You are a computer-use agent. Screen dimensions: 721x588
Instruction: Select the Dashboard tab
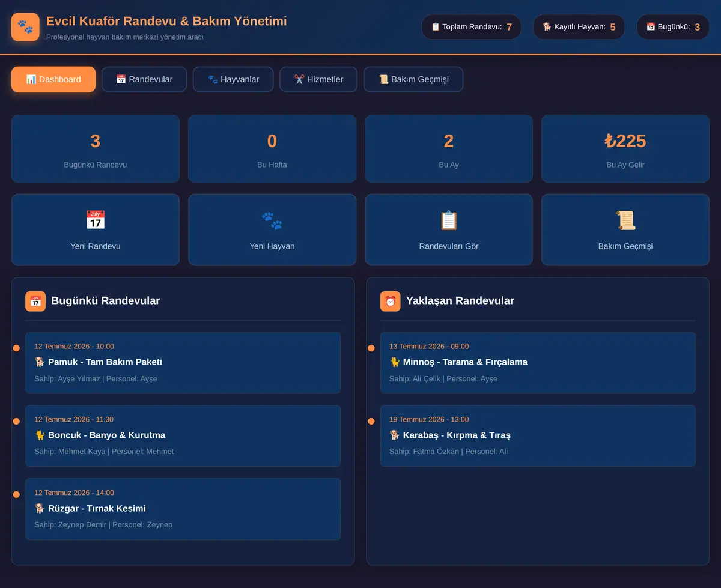point(53,79)
